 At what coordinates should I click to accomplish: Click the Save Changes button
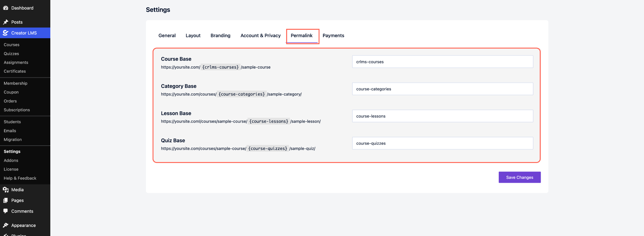[x=520, y=177]
